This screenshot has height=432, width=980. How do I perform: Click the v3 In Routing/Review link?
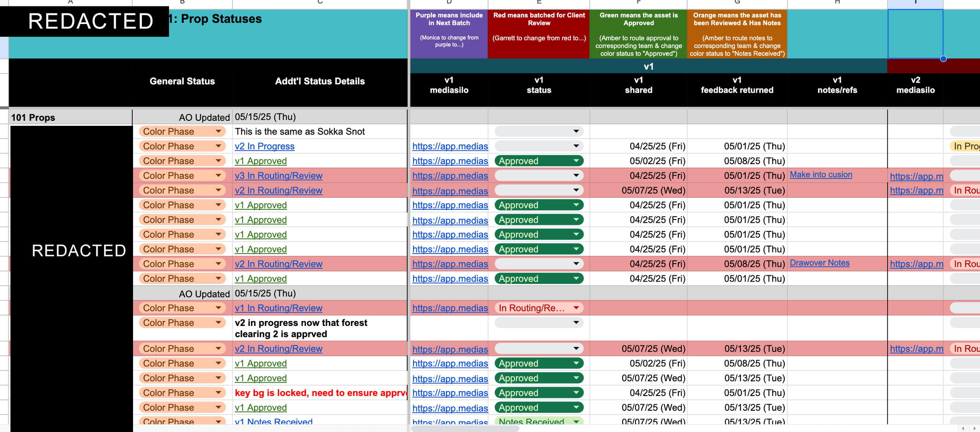point(279,176)
